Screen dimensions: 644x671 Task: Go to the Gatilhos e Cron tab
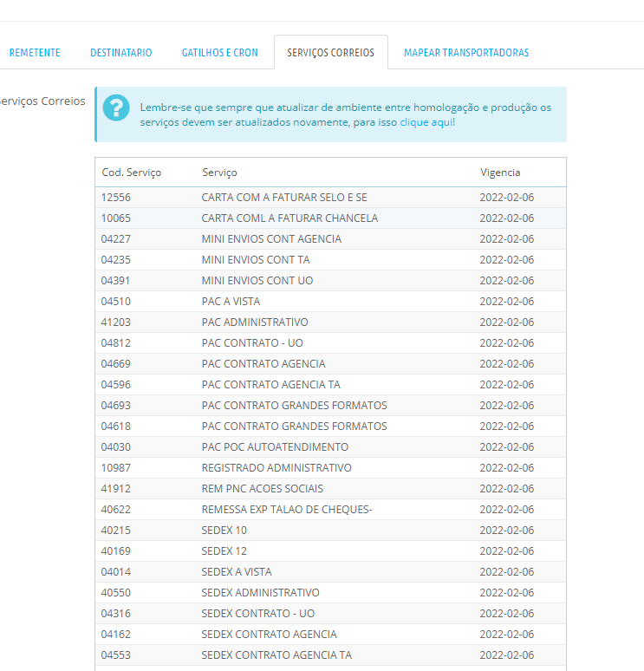pyautogui.click(x=219, y=53)
